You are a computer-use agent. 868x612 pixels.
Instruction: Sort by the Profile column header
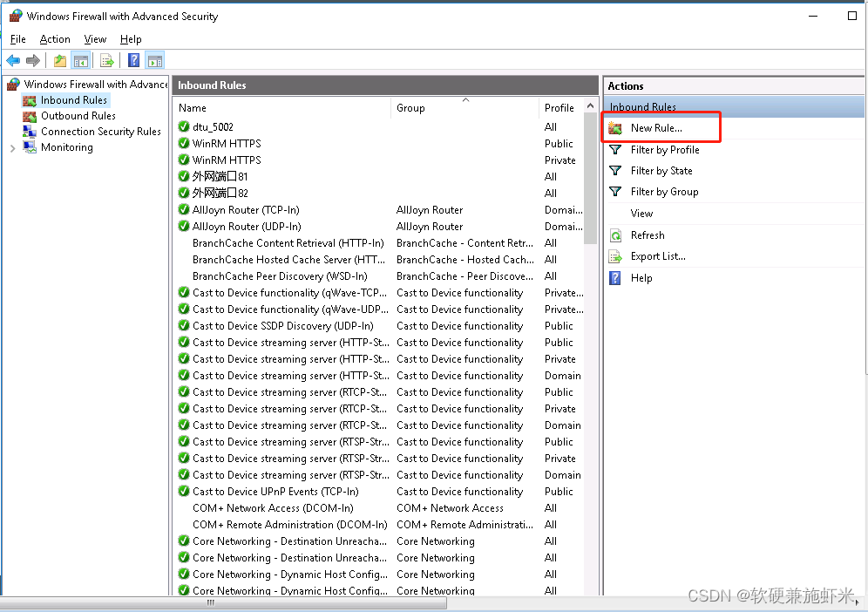[x=561, y=108]
